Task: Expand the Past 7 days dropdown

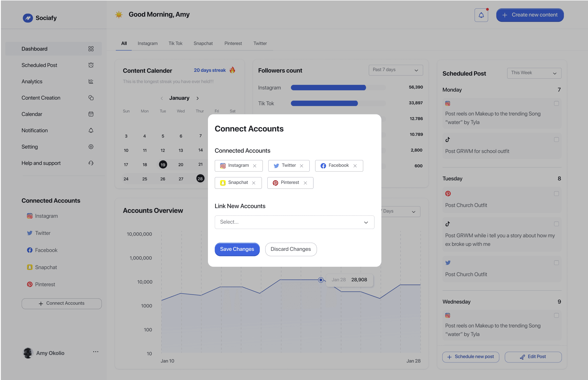Action: (395, 70)
